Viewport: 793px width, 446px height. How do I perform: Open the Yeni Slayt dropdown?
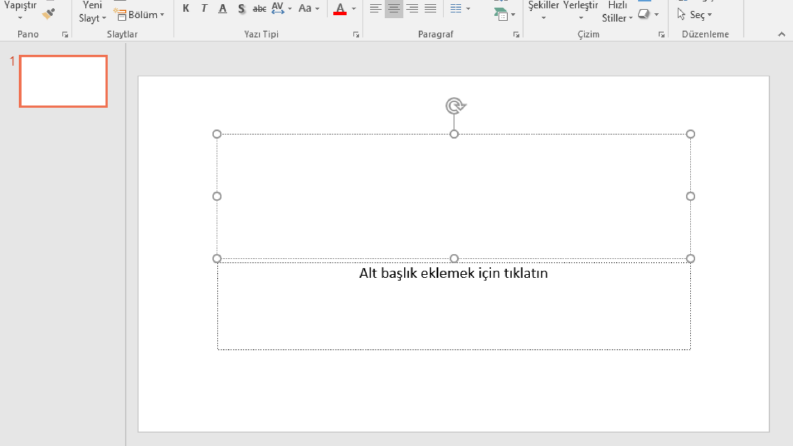(92, 12)
